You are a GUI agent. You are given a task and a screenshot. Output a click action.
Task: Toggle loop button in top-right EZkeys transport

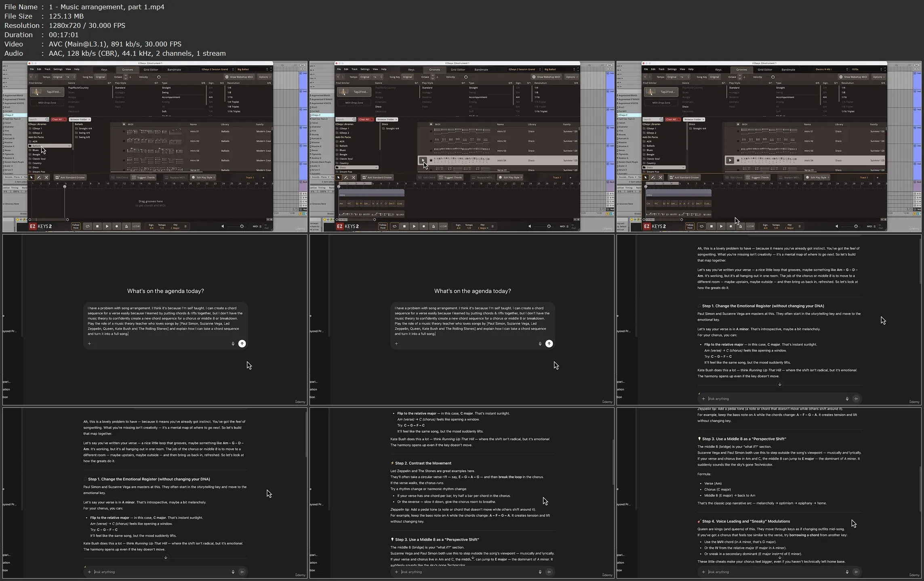tap(701, 227)
